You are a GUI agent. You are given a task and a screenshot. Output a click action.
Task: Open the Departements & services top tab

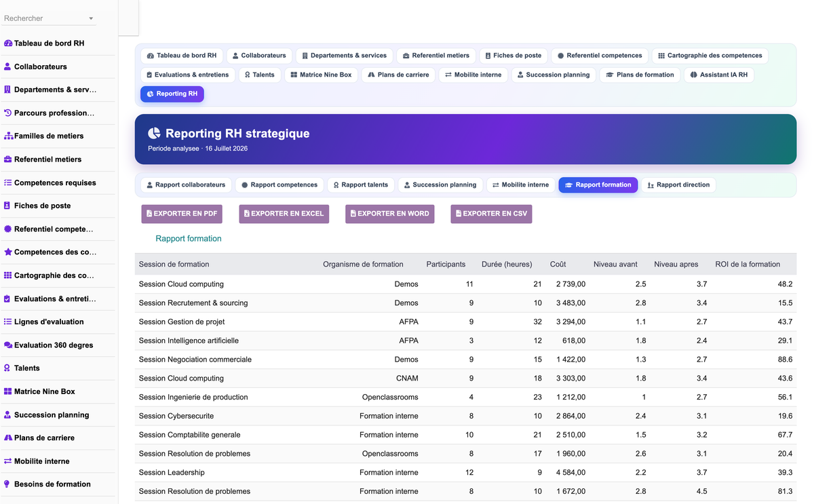345,56
